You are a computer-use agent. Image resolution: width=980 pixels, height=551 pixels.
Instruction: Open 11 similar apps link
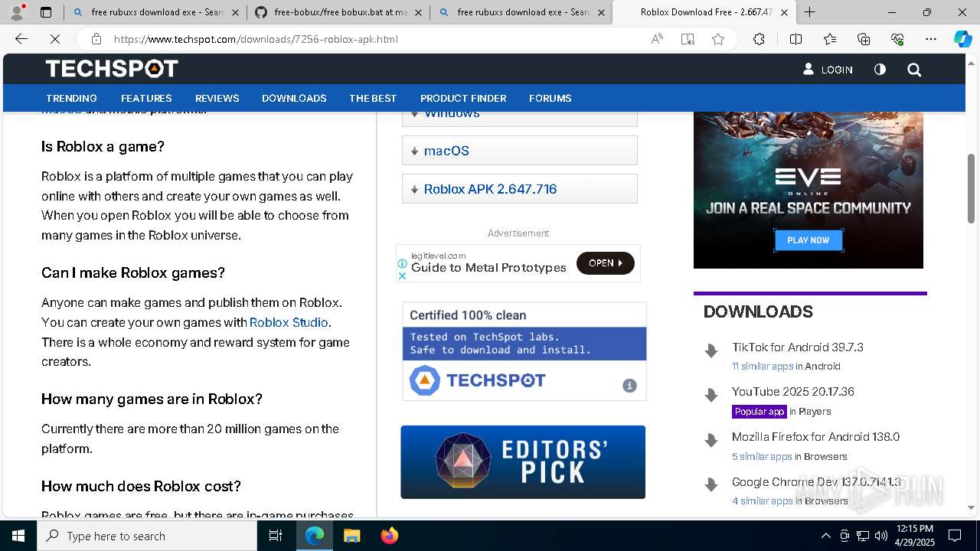[763, 367]
